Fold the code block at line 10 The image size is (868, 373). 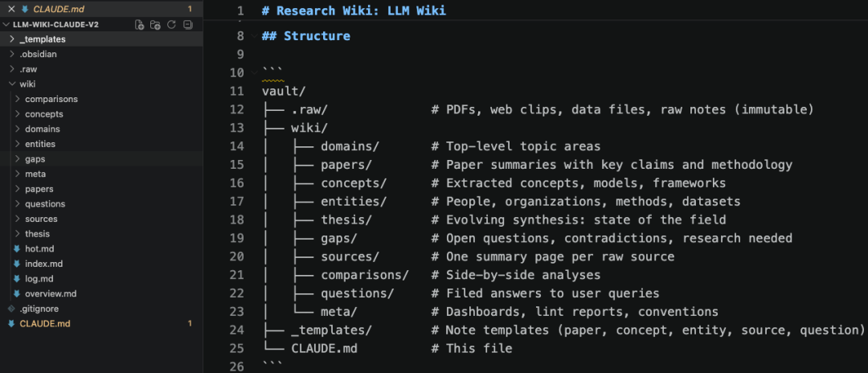[x=254, y=72]
